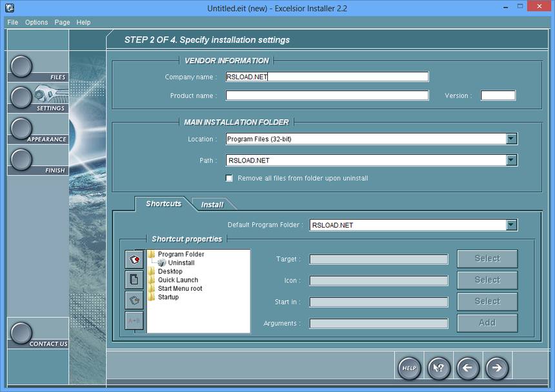
Task: Focus the Company name field
Action: (x=327, y=77)
